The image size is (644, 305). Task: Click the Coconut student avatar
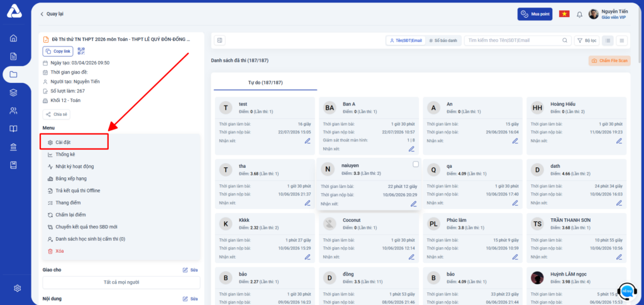click(x=330, y=224)
